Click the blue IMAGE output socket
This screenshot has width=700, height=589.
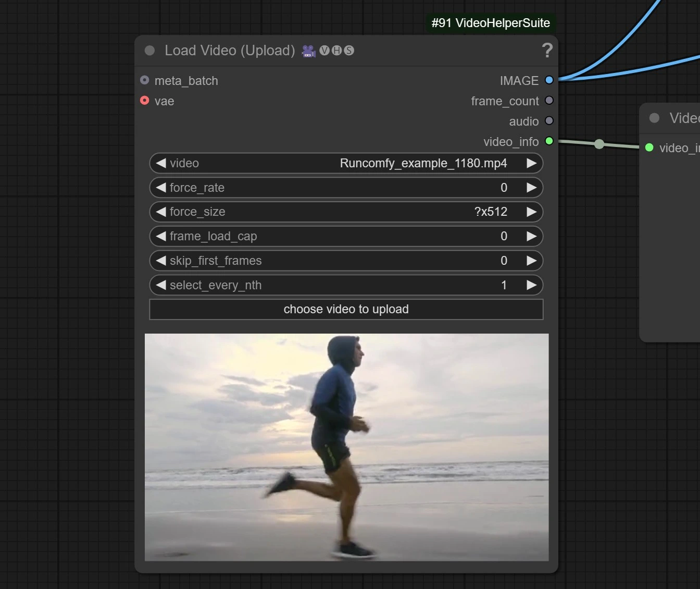click(x=549, y=80)
